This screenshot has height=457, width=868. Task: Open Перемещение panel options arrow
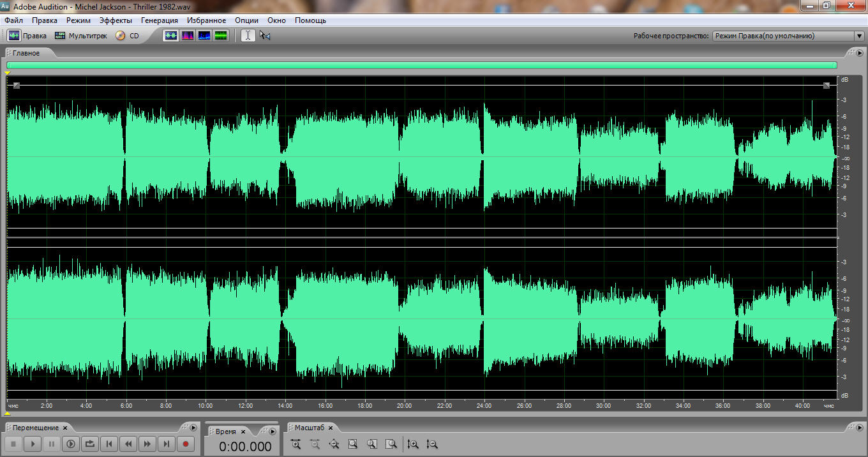click(193, 428)
